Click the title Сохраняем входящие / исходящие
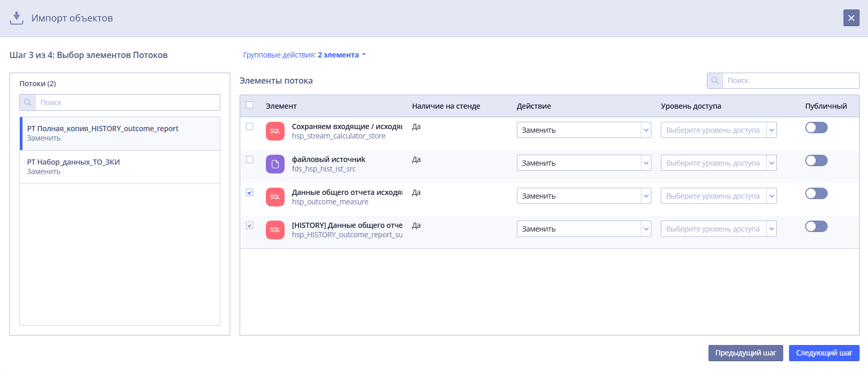 tap(347, 126)
